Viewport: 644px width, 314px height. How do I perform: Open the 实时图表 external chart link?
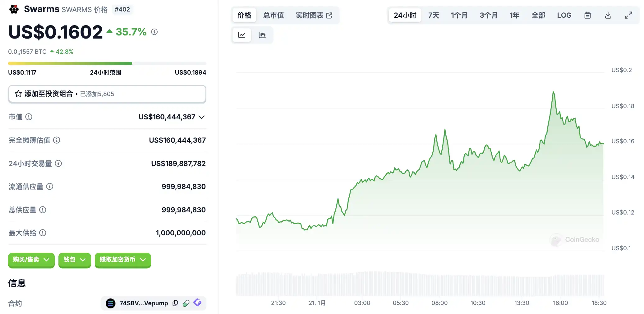point(314,15)
